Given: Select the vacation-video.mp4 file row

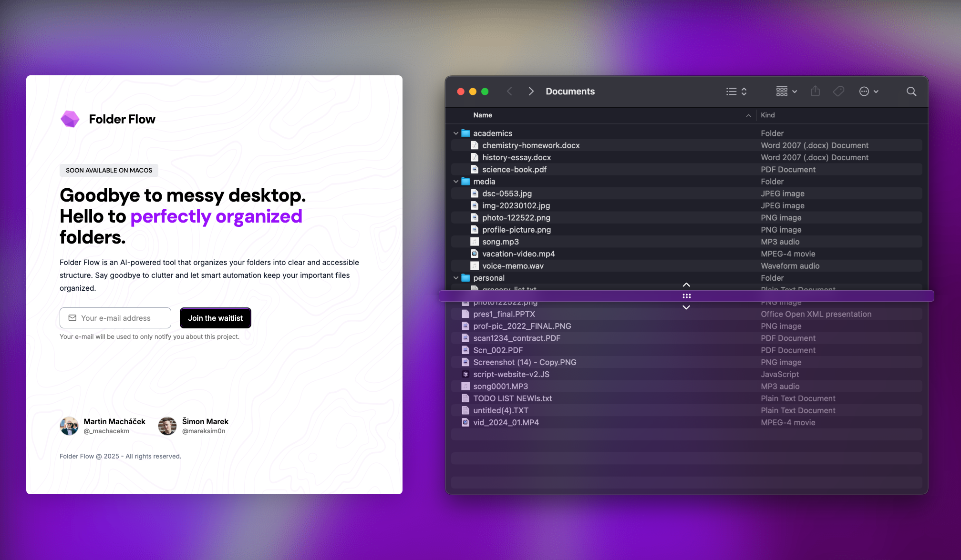Looking at the screenshot, I should [519, 254].
